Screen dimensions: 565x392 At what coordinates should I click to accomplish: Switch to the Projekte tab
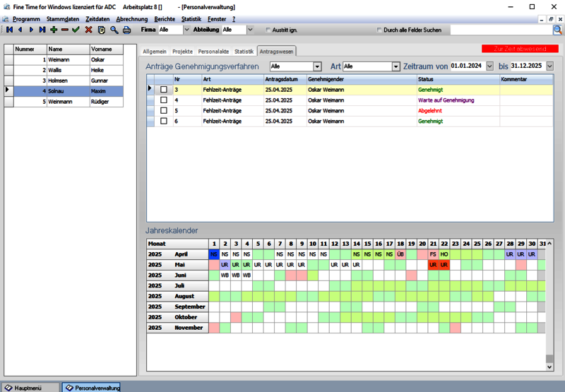click(182, 52)
